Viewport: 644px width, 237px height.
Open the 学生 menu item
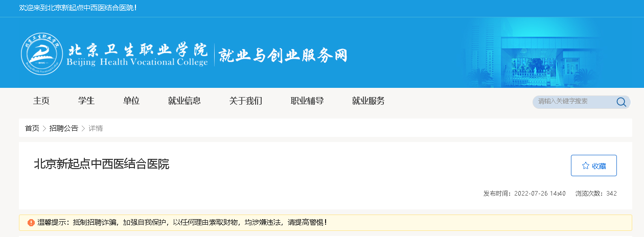(86, 101)
